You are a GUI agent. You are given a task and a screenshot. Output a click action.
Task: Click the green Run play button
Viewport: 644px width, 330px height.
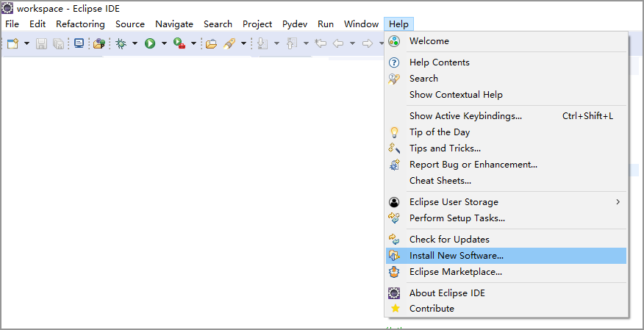[x=150, y=43]
